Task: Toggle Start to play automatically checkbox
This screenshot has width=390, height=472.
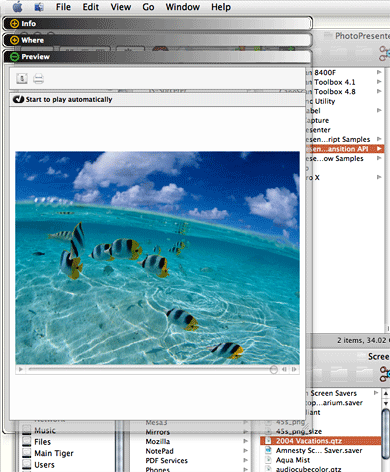Action: (18, 99)
